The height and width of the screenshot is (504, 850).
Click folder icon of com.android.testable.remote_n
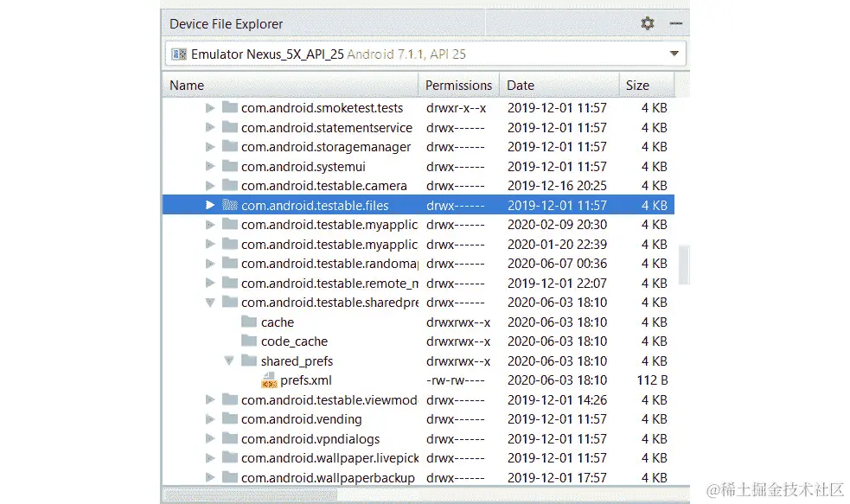[x=230, y=283]
